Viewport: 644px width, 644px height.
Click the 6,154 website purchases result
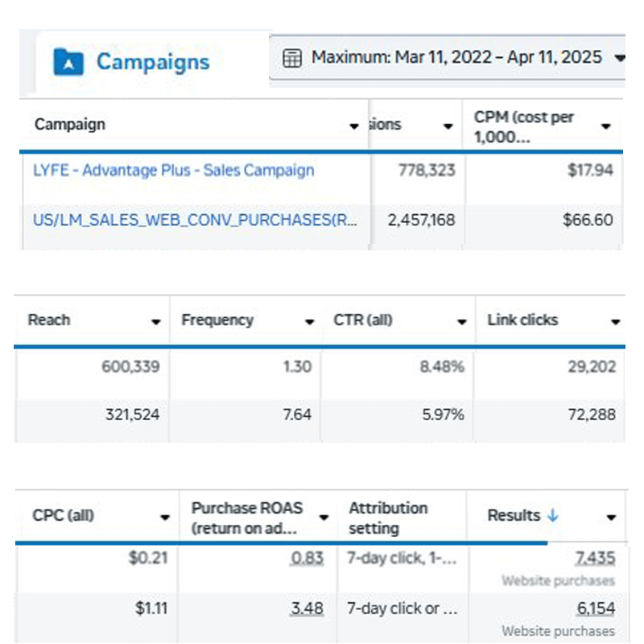pyautogui.click(x=595, y=609)
